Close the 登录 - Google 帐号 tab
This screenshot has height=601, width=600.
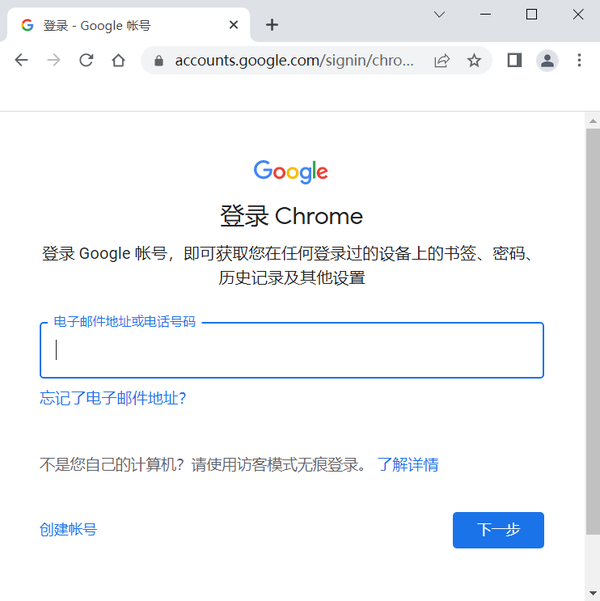233,25
